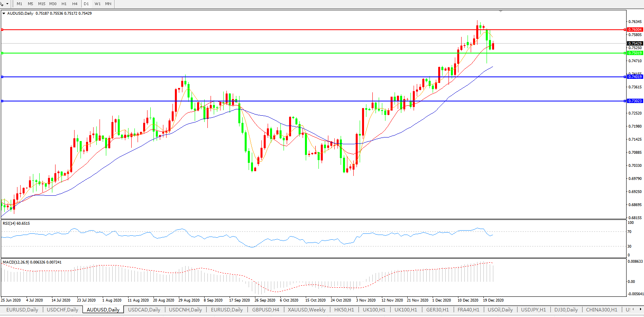Select the W1 weekly timeframe
This screenshot has width=644, height=317.
click(98, 4)
